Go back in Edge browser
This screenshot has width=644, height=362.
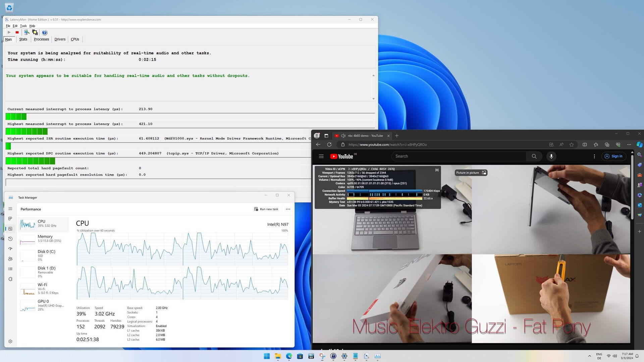tap(318, 144)
